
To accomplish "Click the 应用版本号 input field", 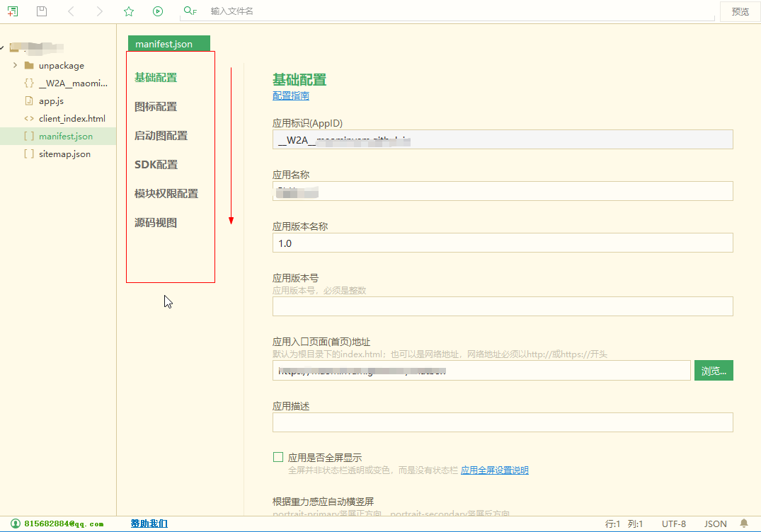I will pyautogui.click(x=503, y=306).
